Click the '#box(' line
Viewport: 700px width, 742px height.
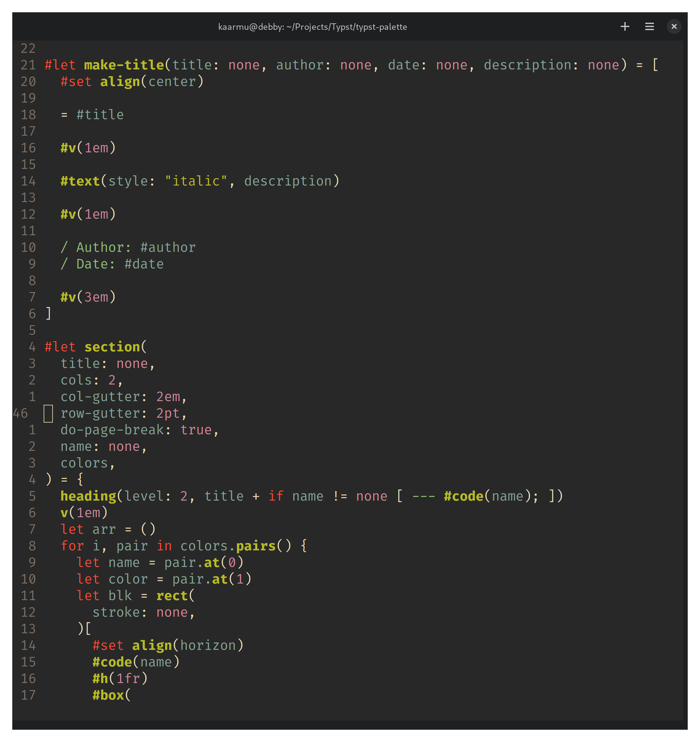(112, 695)
